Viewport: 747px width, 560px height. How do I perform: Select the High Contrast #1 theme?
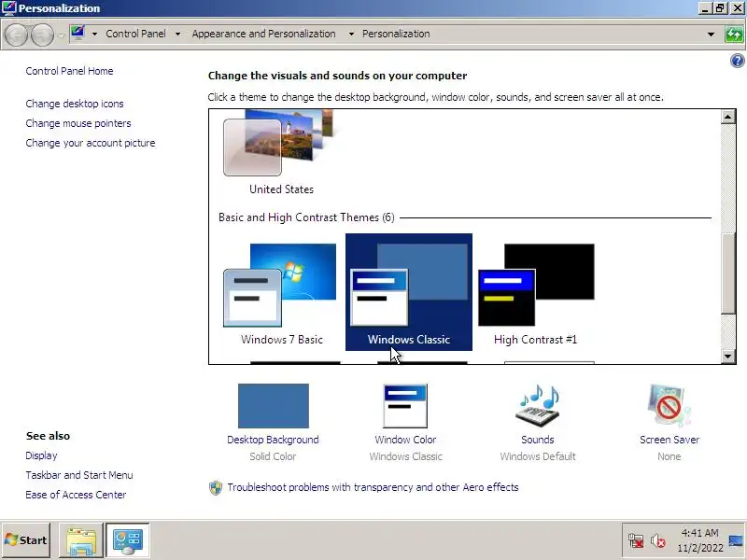[536, 292]
